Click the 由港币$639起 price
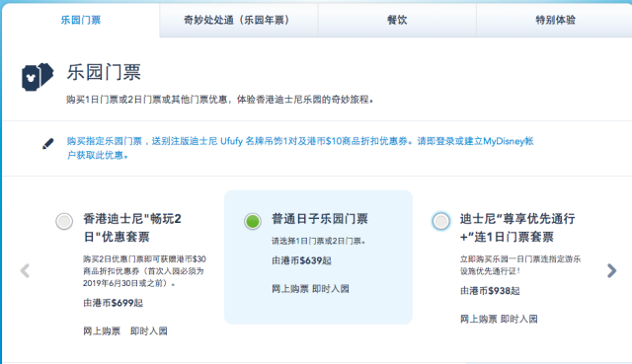Screen dimensions: 632x364 coord(301,260)
